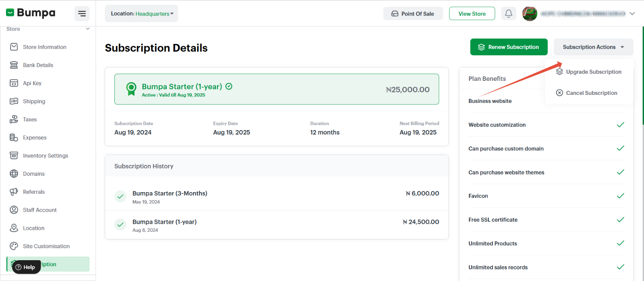This screenshot has width=644, height=281.
Task: Click the Bumpa logo
Action: point(31,13)
